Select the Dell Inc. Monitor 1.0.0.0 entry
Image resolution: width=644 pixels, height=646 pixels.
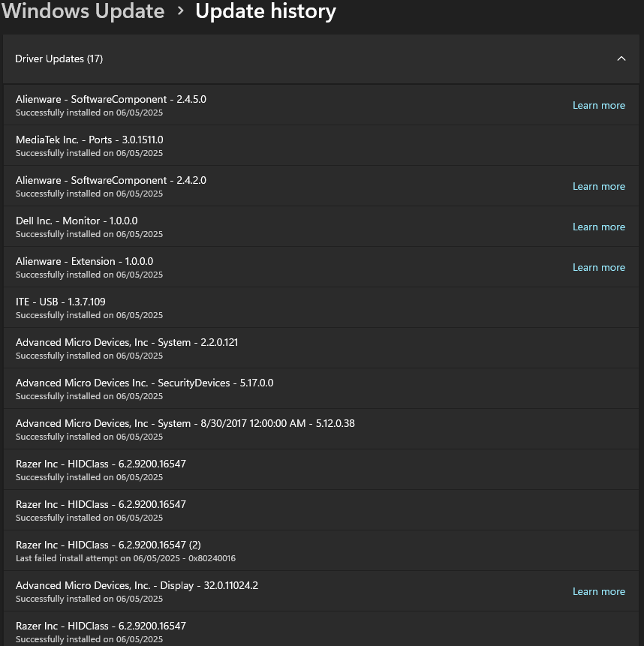click(x=321, y=227)
